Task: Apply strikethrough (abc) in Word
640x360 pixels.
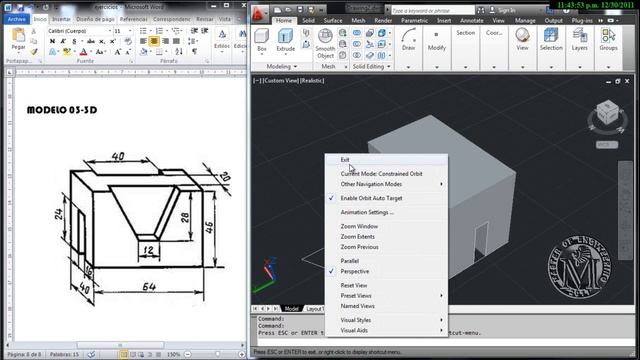Action: [x=91, y=41]
